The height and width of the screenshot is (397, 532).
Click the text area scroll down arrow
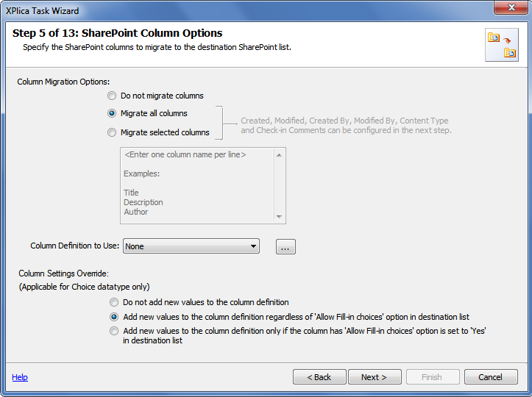(279, 217)
